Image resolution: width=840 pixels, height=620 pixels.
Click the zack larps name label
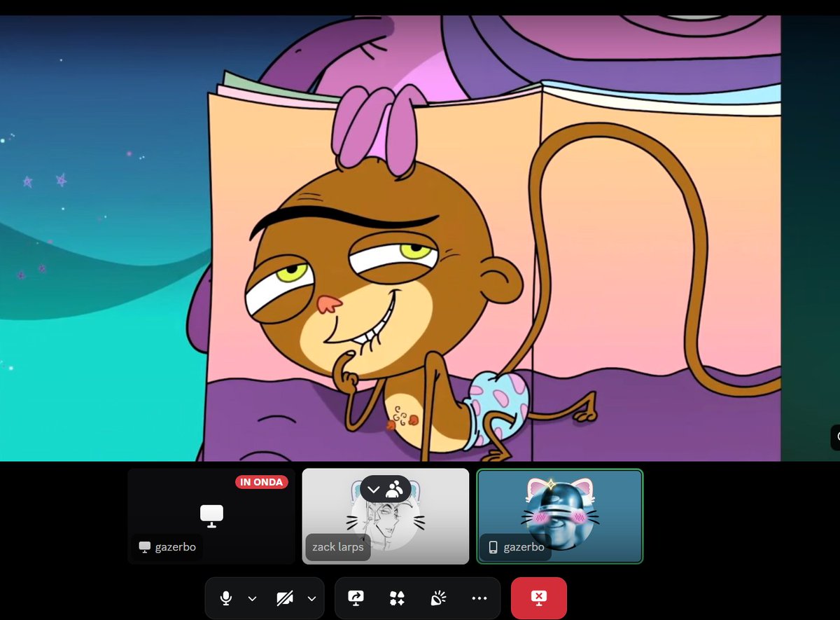338,547
